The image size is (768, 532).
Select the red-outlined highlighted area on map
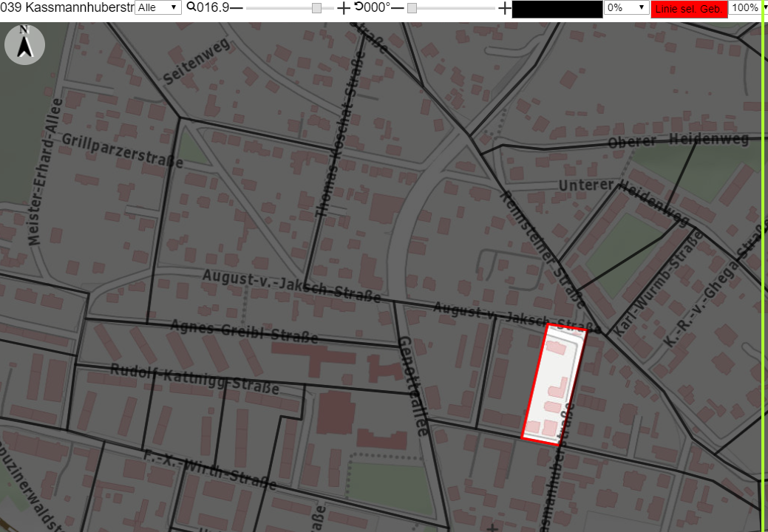(x=554, y=384)
